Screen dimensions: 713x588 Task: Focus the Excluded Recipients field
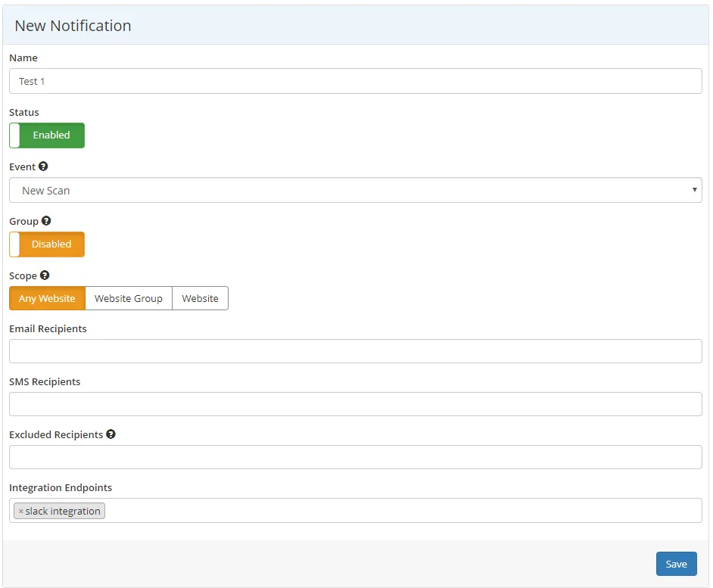(356, 457)
